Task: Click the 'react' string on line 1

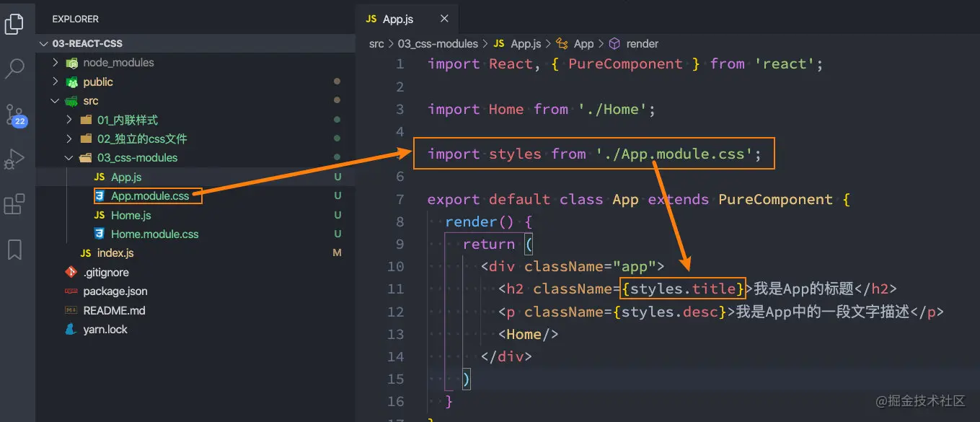Action: [785, 63]
